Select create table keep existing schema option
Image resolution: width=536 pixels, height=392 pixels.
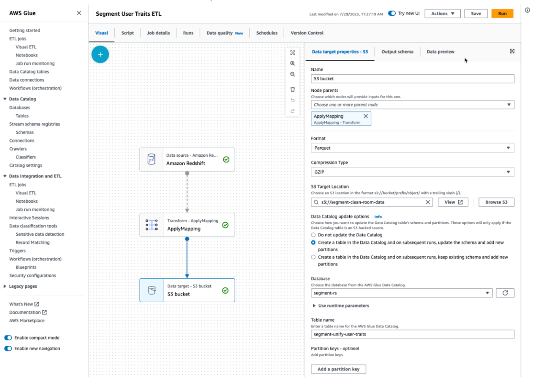click(x=313, y=257)
